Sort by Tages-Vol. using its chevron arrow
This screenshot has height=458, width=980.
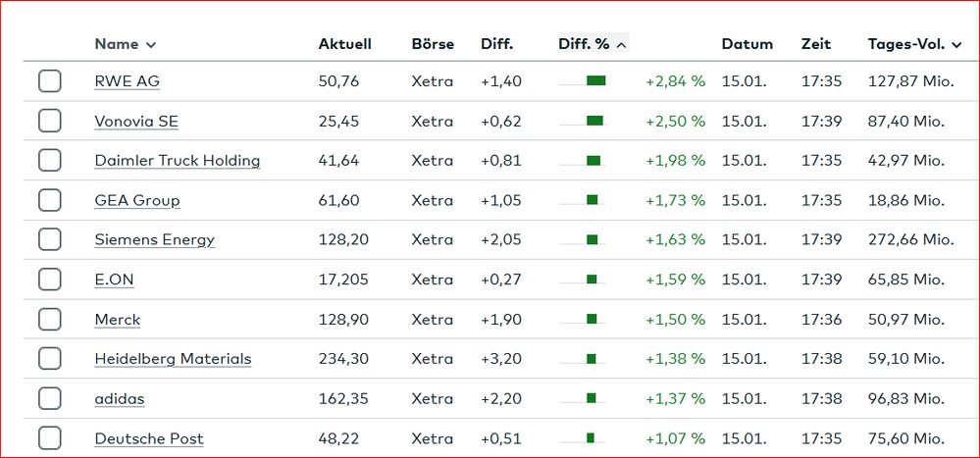pyautogui.click(x=956, y=45)
